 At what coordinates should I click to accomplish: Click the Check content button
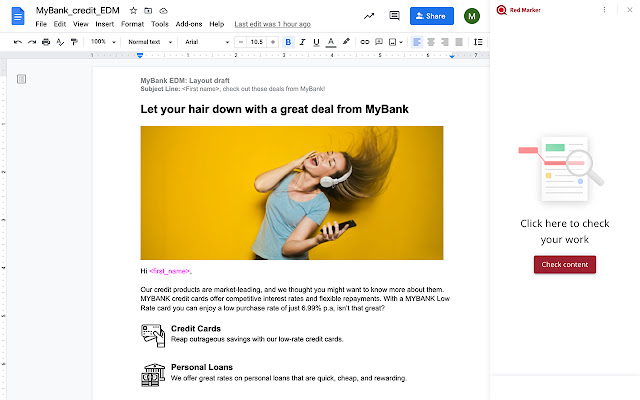564,264
